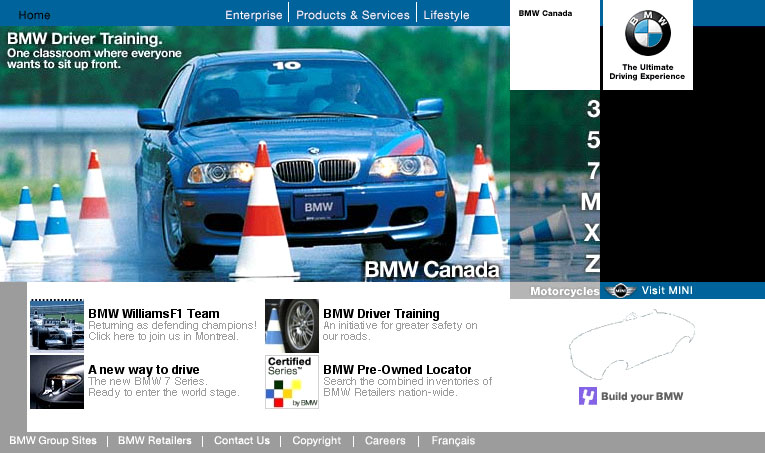Click the BMW roundel logo
Screen dimensions: 765x453
pyautogui.click(x=647, y=33)
